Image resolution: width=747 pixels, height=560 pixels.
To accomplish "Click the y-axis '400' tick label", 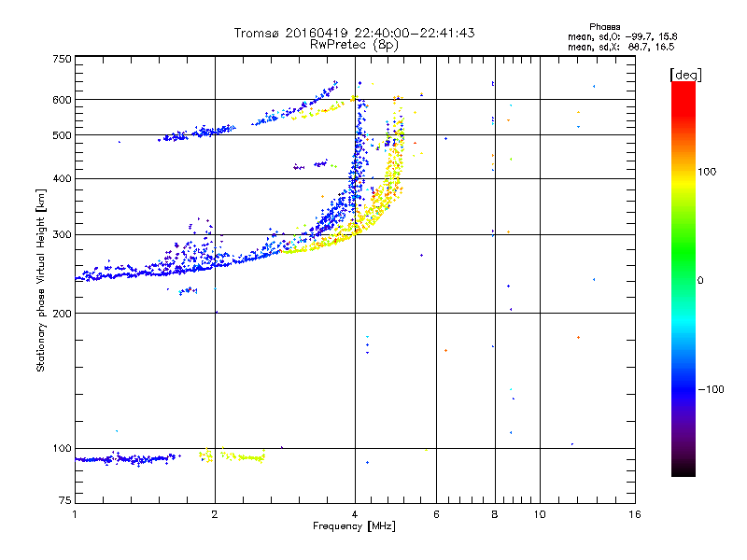I will [x=62, y=178].
